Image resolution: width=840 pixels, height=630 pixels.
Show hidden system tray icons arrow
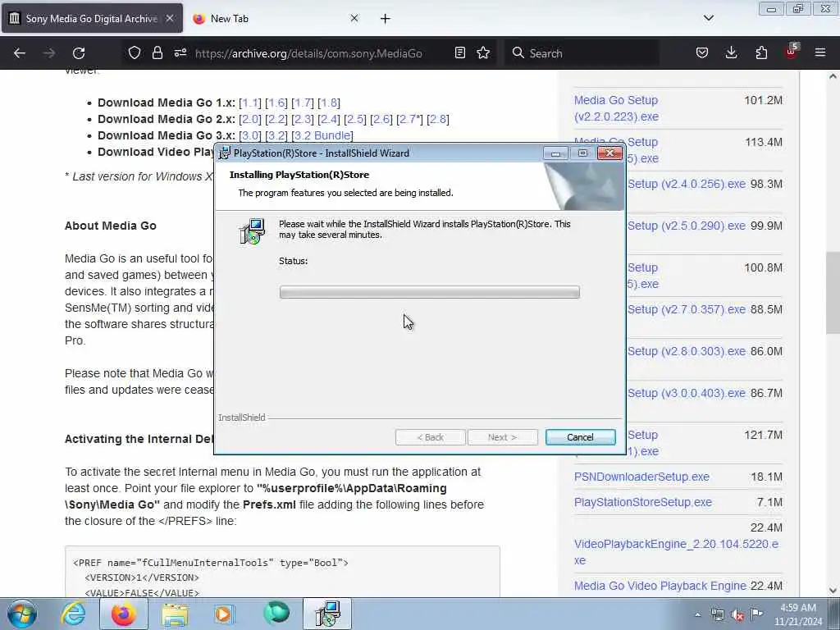[x=697, y=615]
